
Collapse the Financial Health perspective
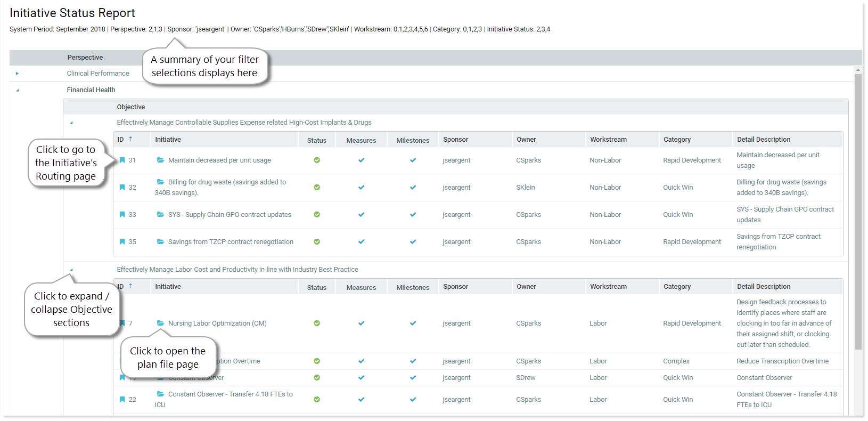click(17, 90)
